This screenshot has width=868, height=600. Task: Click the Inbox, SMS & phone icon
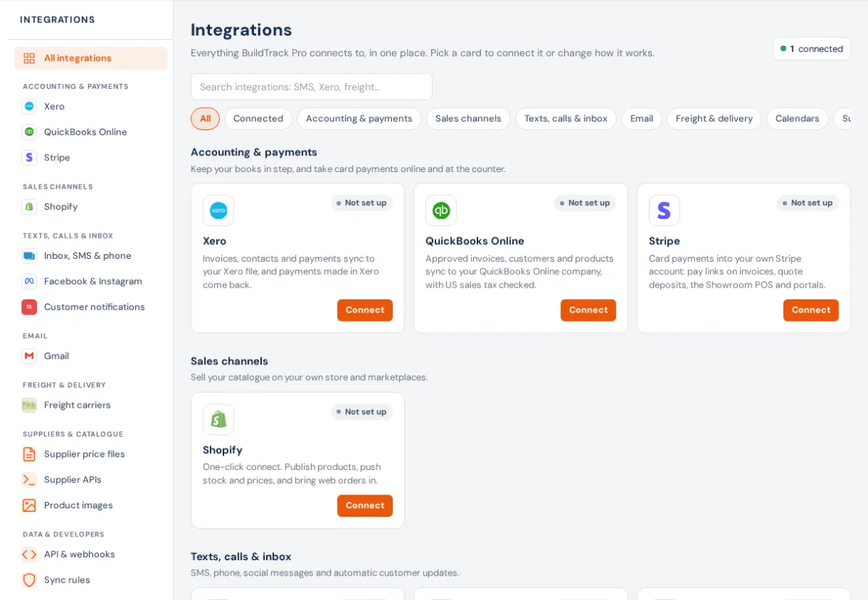point(29,256)
